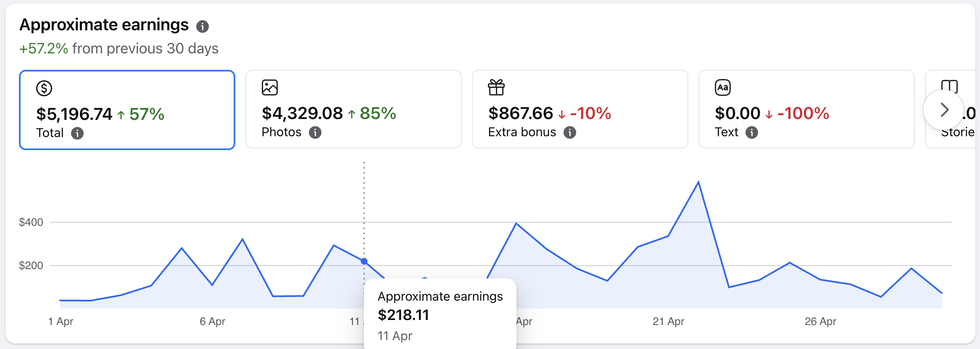The height and width of the screenshot is (349, 980).
Task: Click the 85% increase in Photos card
Action: click(378, 114)
